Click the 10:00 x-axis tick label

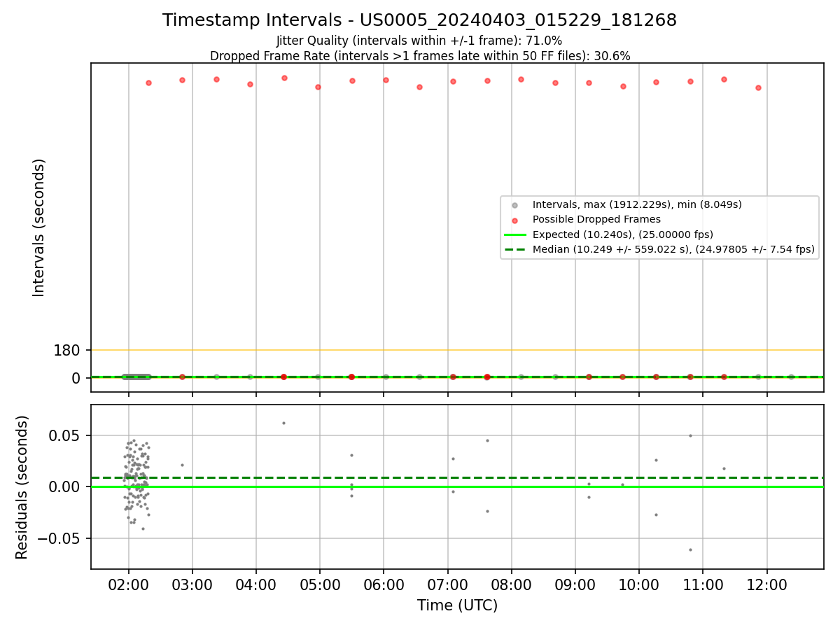[639, 584]
